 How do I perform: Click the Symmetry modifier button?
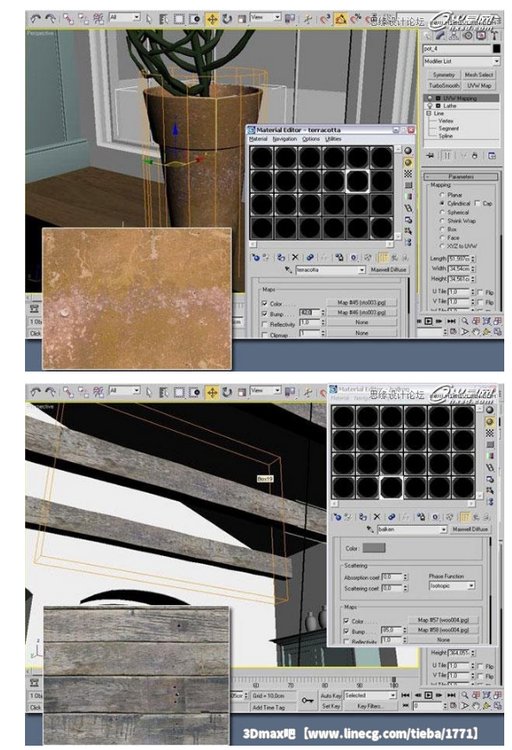(444, 75)
